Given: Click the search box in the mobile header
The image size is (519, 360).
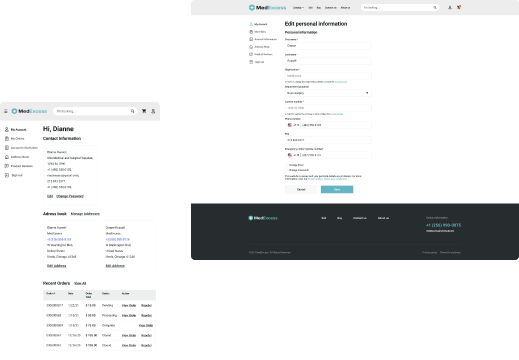Looking at the screenshot, I should pos(95,111).
